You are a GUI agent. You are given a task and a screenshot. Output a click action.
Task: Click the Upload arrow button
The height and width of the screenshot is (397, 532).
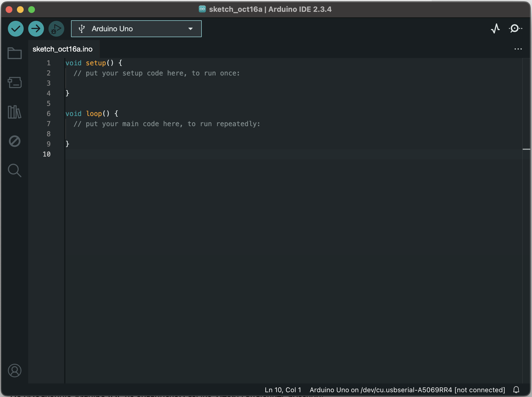click(x=36, y=29)
